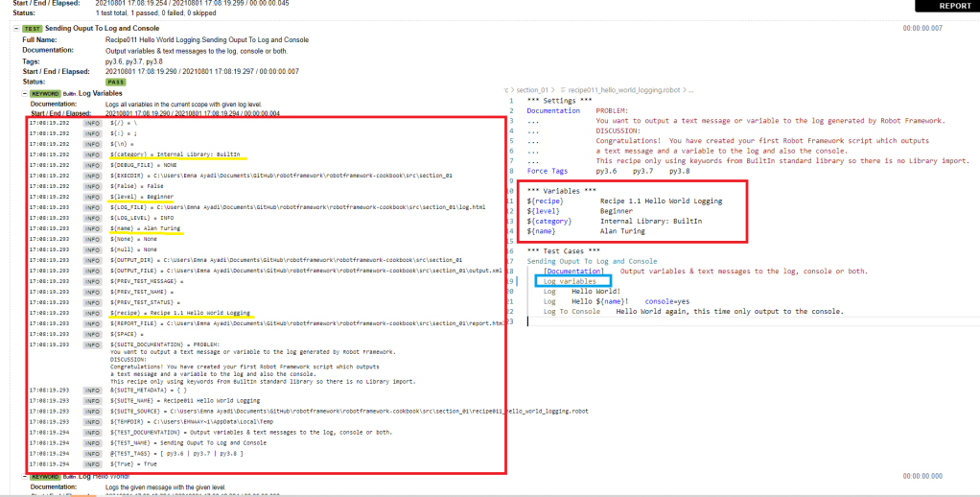Collapse the Log Variables keyword
This screenshot has height=497, width=980.
[x=25, y=94]
